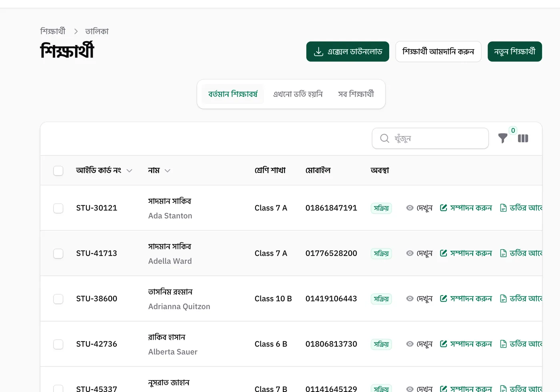Screen dimensions: 560x392
Task: View student STU-30121 via দেখুন
Action: pyautogui.click(x=419, y=208)
